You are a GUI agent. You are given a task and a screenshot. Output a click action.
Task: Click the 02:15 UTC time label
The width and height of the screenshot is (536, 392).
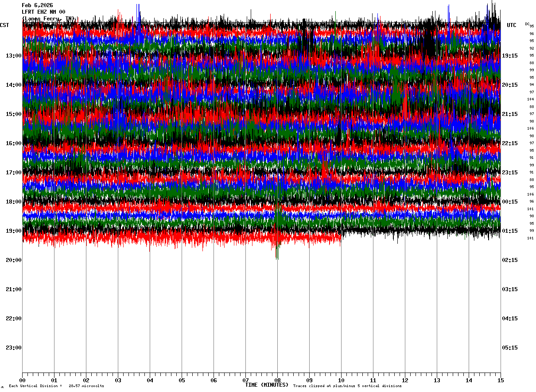pos(510,260)
